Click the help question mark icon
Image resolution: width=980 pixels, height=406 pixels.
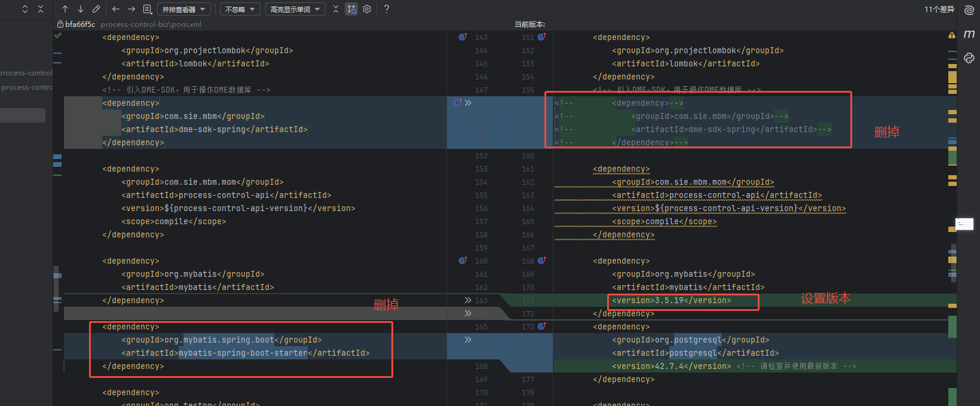(x=387, y=9)
